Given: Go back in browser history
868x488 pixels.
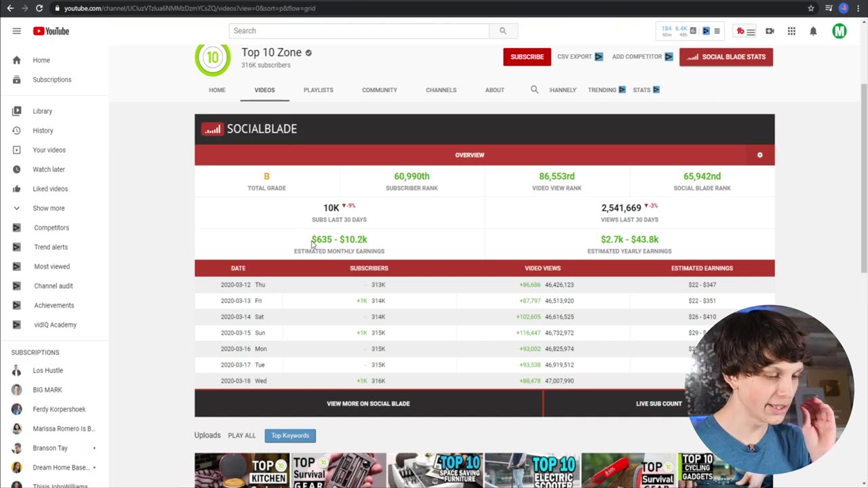Looking at the screenshot, I should click(10, 8).
